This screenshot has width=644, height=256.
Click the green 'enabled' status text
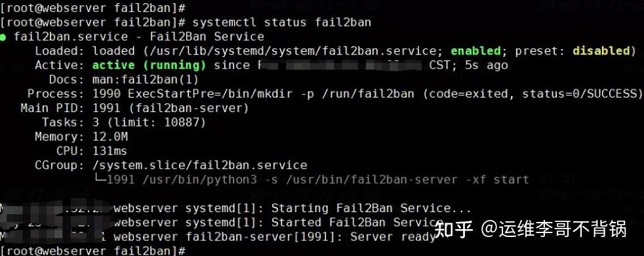click(475, 51)
